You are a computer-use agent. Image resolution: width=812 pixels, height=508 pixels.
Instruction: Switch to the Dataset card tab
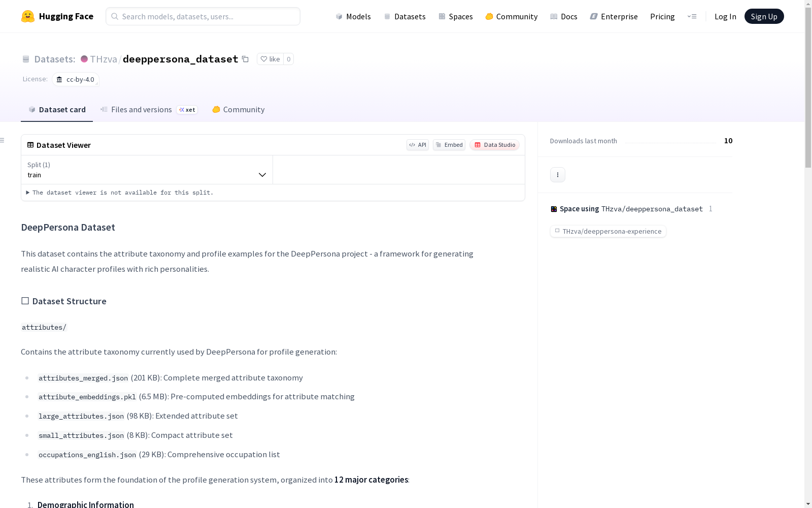pos(57,110)
